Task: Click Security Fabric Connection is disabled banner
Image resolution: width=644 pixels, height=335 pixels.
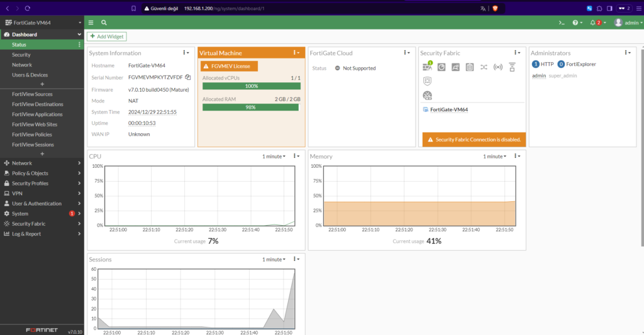Action: [x=474, y=140]
